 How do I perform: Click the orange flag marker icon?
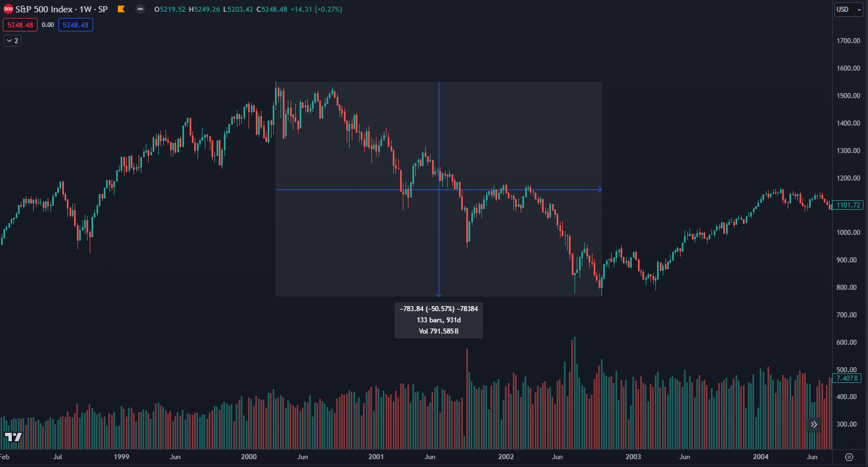click(x=121, y=9)
